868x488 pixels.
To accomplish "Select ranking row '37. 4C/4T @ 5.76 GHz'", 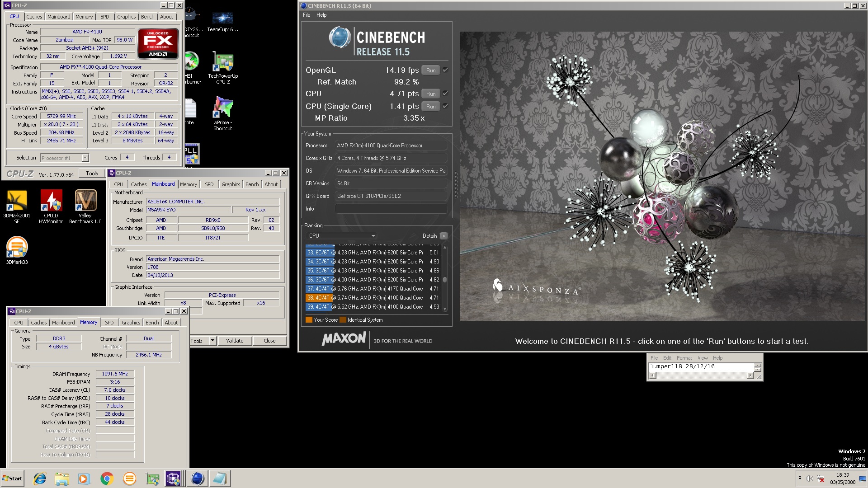I will (373, 289).
